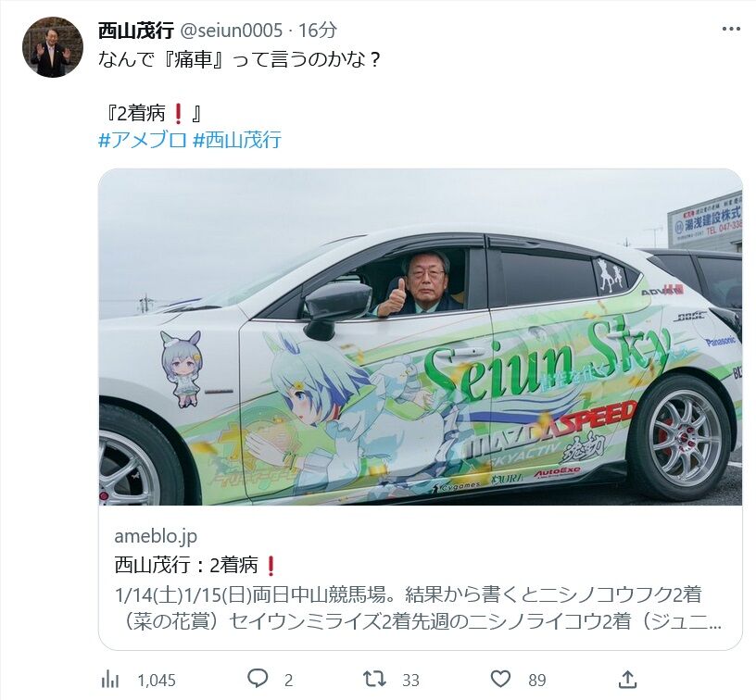
Task: Open the Seiun Sky car photo preview
Action: point(420,337)
